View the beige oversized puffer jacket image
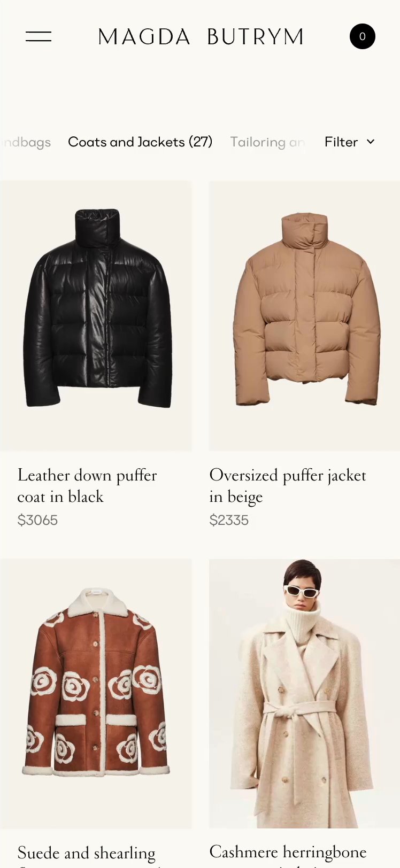Screen dimensions: 400x868 pos(304,316)
